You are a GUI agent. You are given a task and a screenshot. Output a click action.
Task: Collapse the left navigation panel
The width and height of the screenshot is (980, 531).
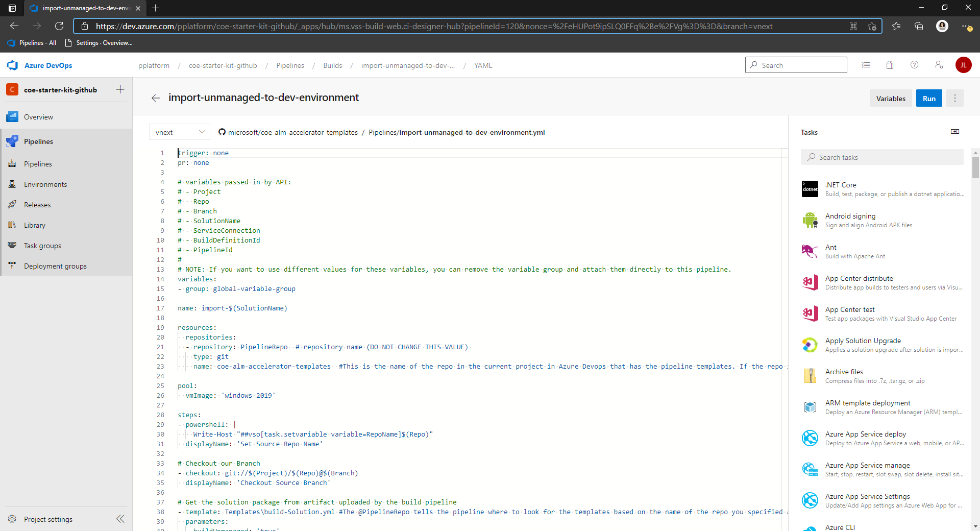coord(120,519)
